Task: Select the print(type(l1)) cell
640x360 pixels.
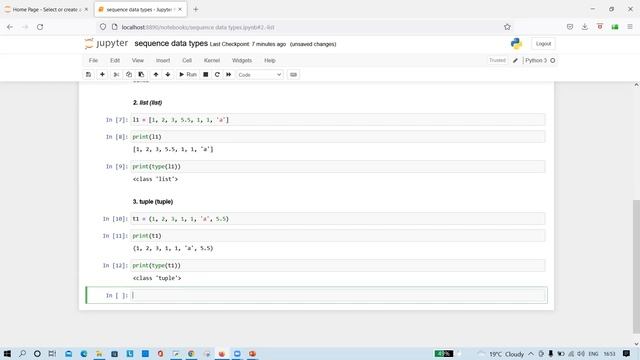Action: point(338,166)
